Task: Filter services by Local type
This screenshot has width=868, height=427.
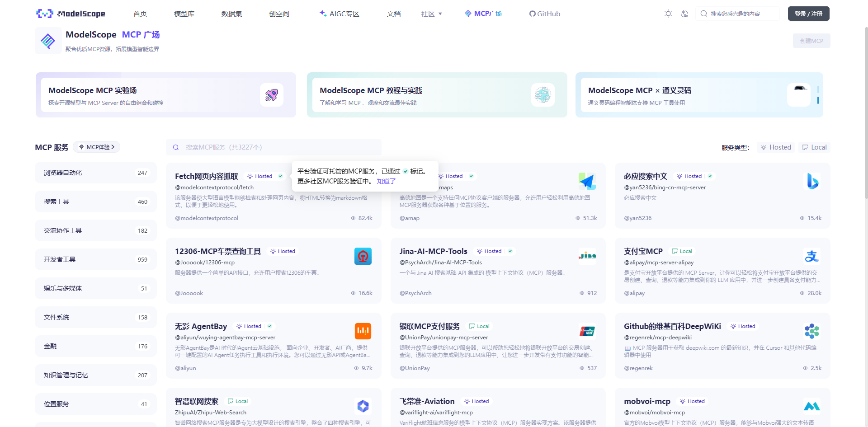Action: (x=814, y=147)
